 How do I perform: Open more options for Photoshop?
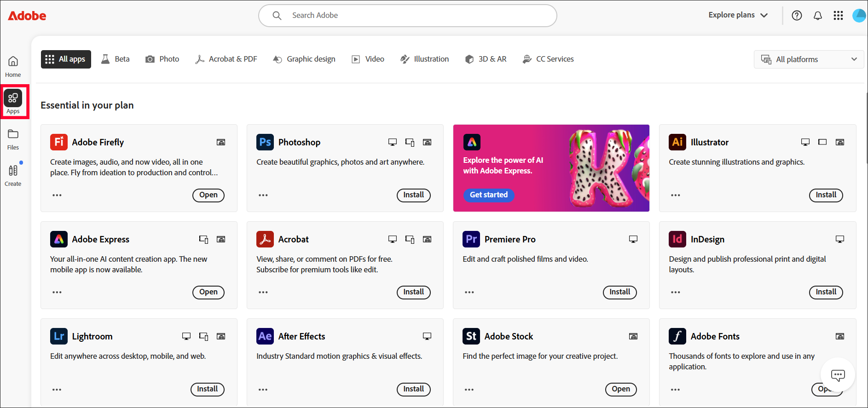pos(263,195)
